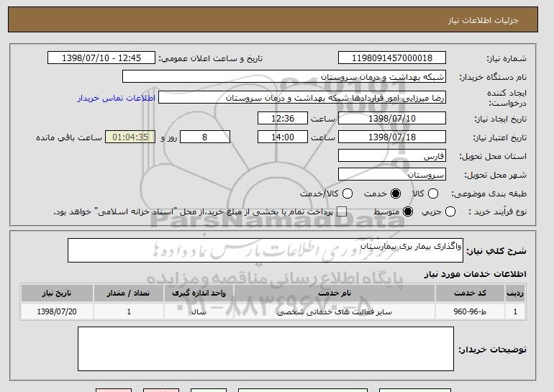Screen dimensions: 554x392
Task: Click the validity time field 14:00
Action: [x=283, y=137]
